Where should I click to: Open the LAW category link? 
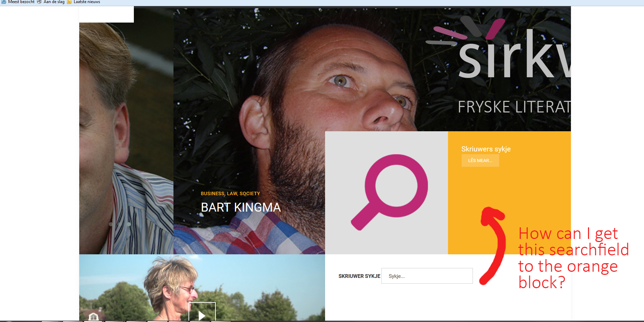point(232,193)
